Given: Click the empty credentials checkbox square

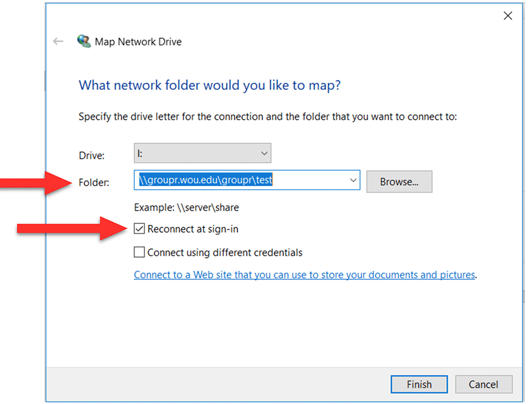Looking at the screenshot, I should 139,252.
